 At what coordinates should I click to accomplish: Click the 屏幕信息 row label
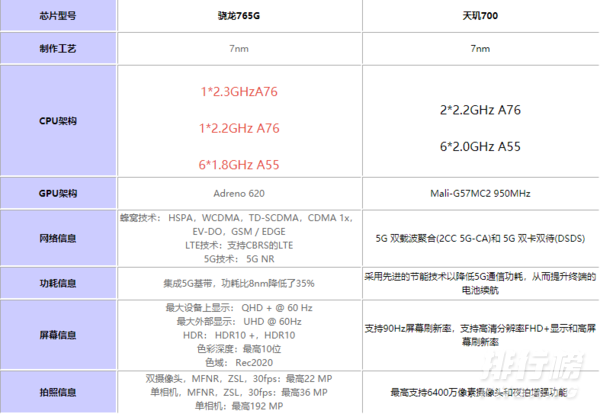pos(58,335)
